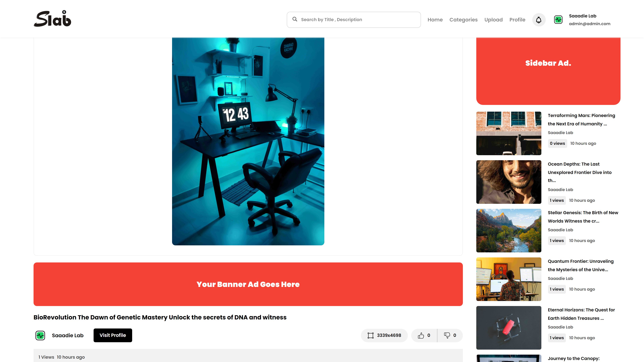The width and height of the screenshot is (644, 362).
Task: Click the header user avatar icon
Action: coord(558,20)
